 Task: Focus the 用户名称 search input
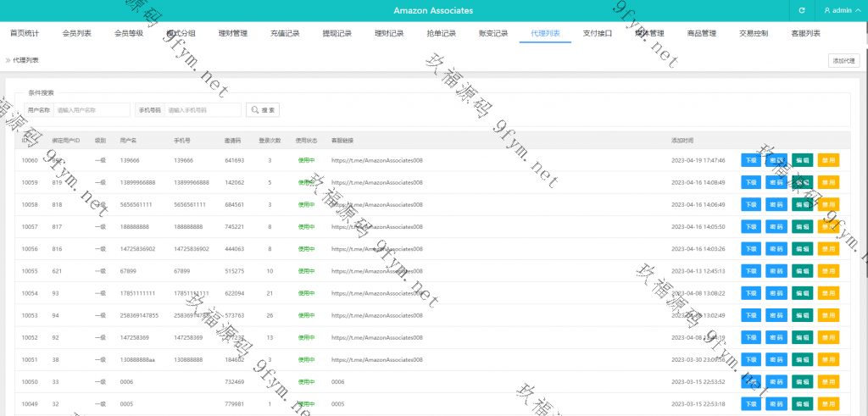click(92, 110)
